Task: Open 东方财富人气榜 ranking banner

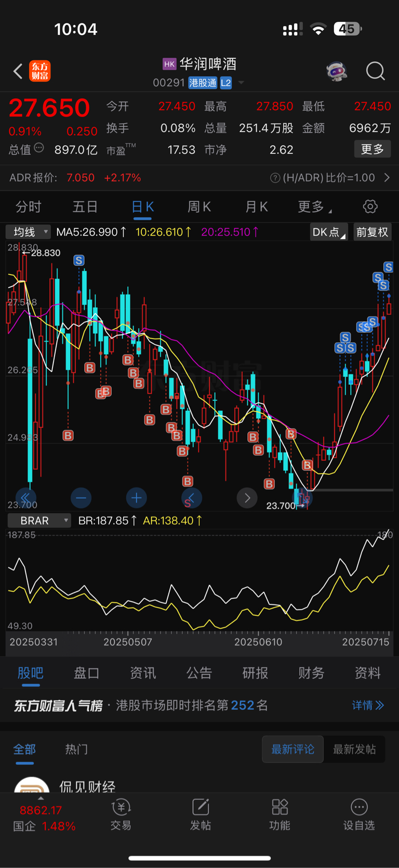Action: 199,705
